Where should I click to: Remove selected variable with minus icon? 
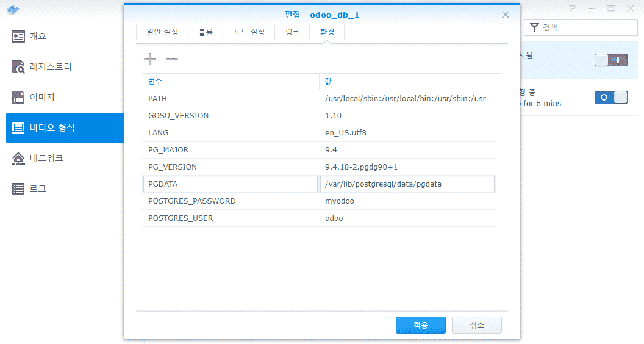[x=172, y=59]
